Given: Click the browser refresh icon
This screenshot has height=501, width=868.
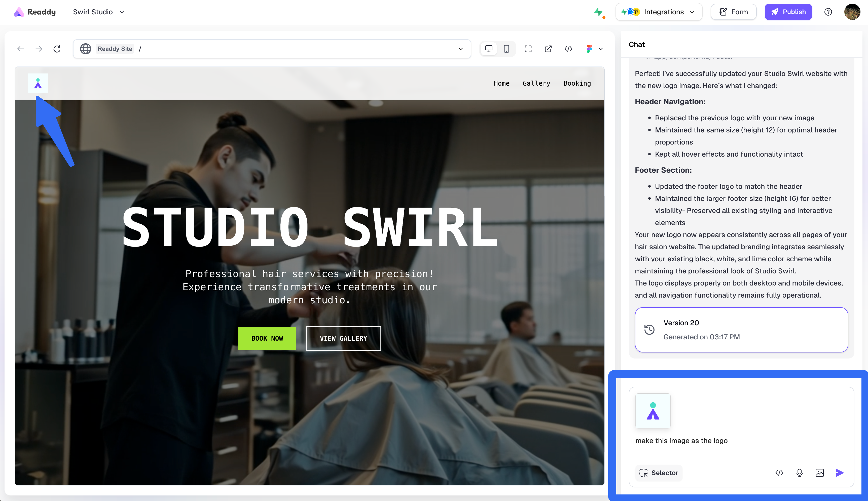Looking at the screenshot, I should click(57, 49).
